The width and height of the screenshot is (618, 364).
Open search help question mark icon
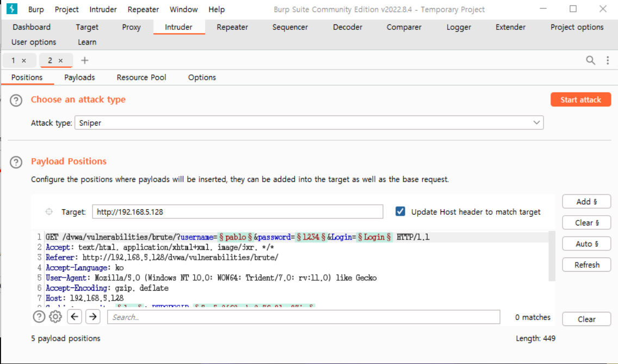(39, 316)
